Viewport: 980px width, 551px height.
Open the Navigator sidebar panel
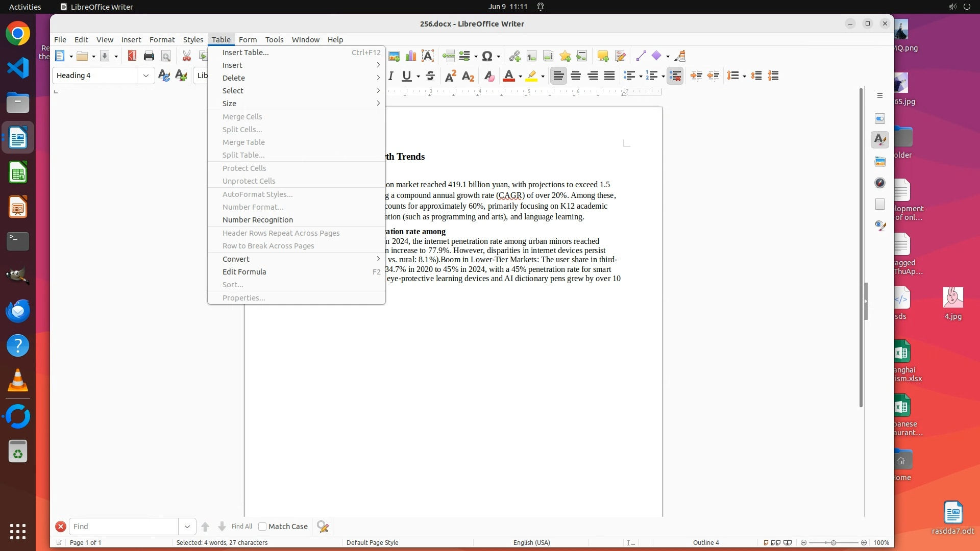[879, 183]
